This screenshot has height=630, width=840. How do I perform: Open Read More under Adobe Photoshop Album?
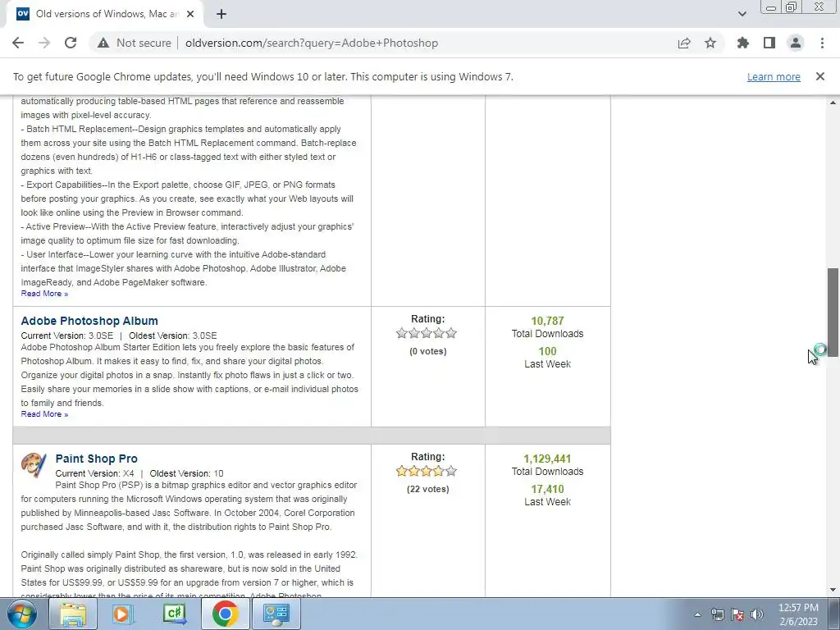click(44, 414)
